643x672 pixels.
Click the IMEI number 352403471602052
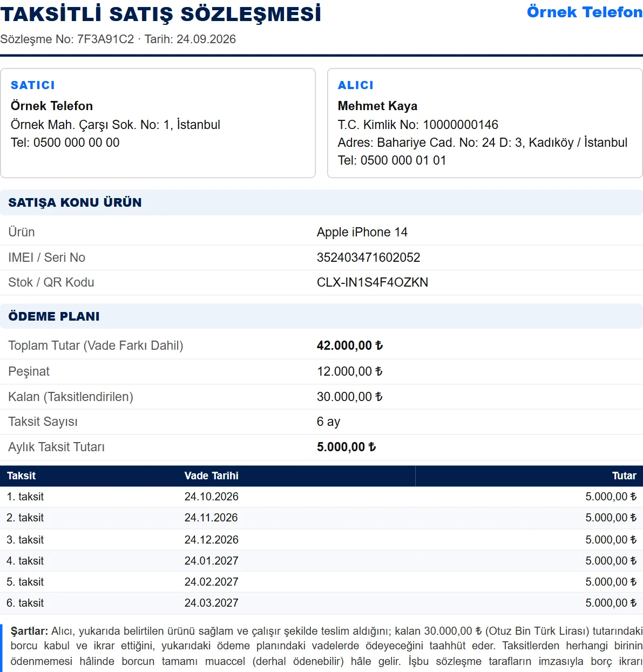coord(368,257)
